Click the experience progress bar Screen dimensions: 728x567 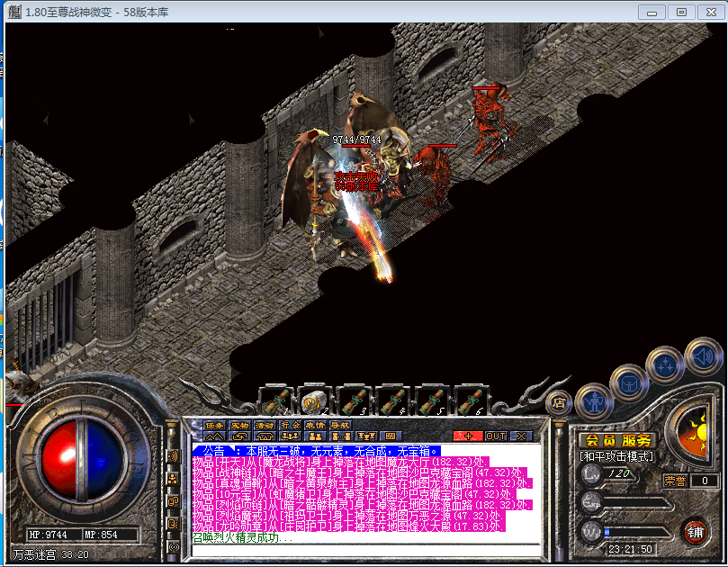[x=638, y=504]
